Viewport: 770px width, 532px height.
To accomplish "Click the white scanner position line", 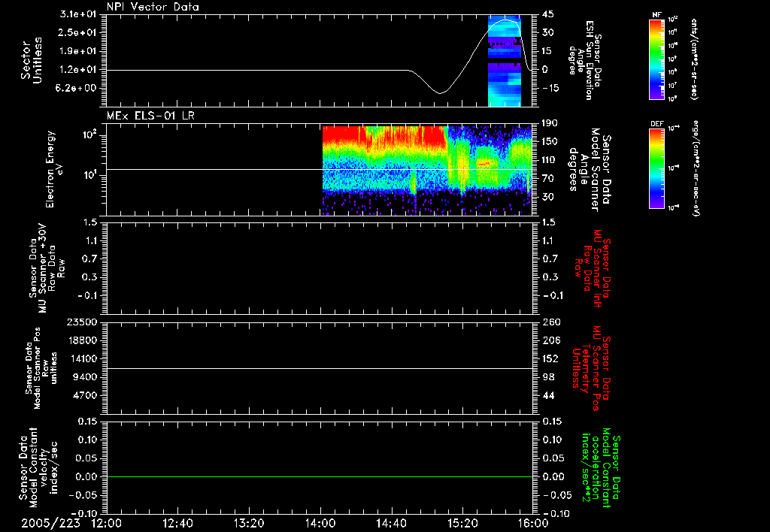I will coord(320,368).
